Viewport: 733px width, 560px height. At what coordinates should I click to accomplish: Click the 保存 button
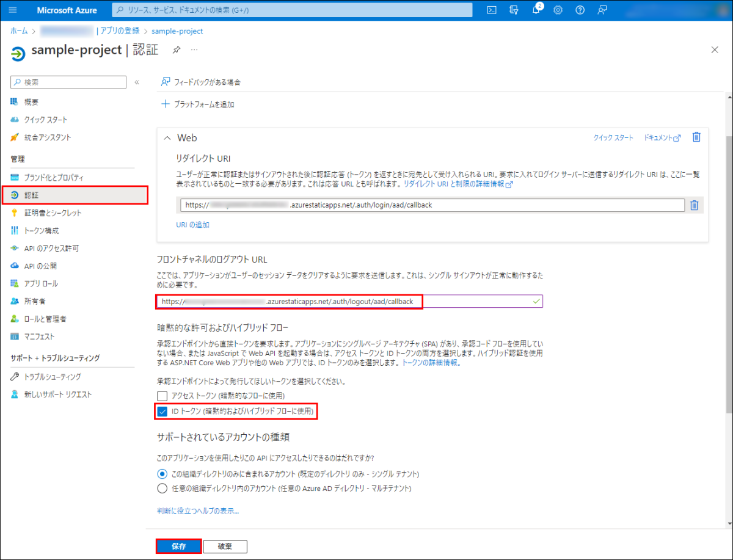point(178,546)
